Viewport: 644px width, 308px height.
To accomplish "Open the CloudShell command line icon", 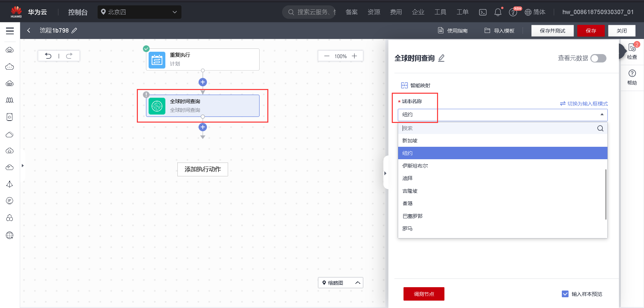I will pos(483,12).
